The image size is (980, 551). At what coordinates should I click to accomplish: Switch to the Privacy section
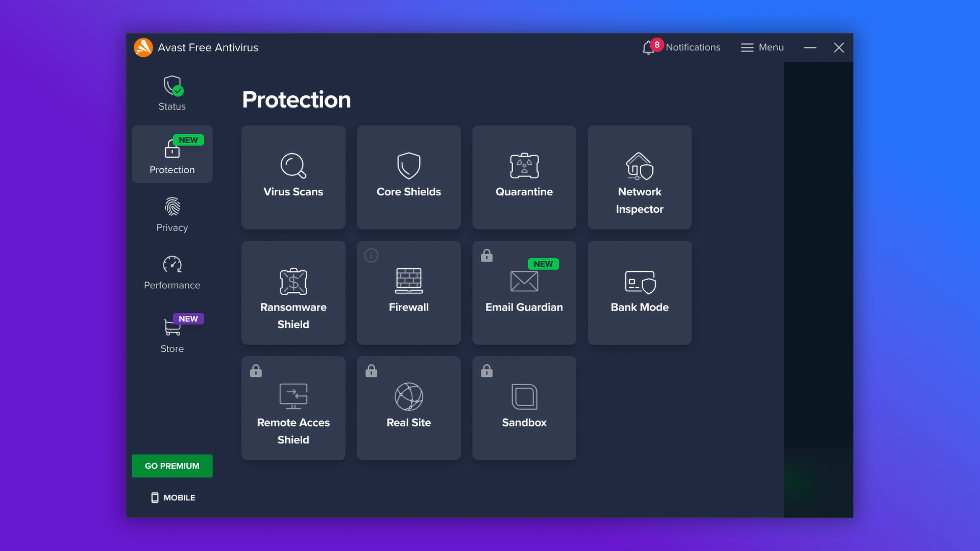coord(172,214)
